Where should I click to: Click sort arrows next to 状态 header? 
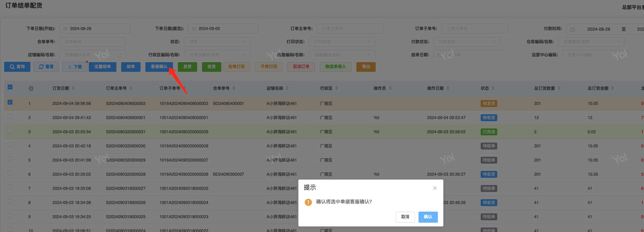pyautogui.click(x=493, y=88)
